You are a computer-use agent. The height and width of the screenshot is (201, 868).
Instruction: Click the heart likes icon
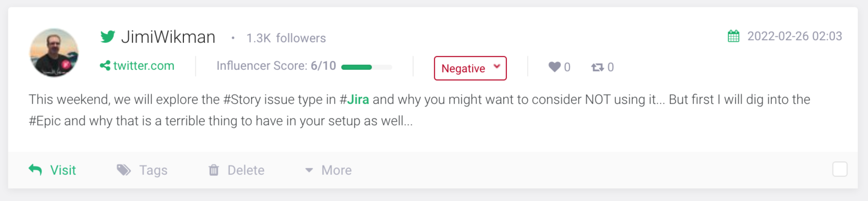click(554, 67)
